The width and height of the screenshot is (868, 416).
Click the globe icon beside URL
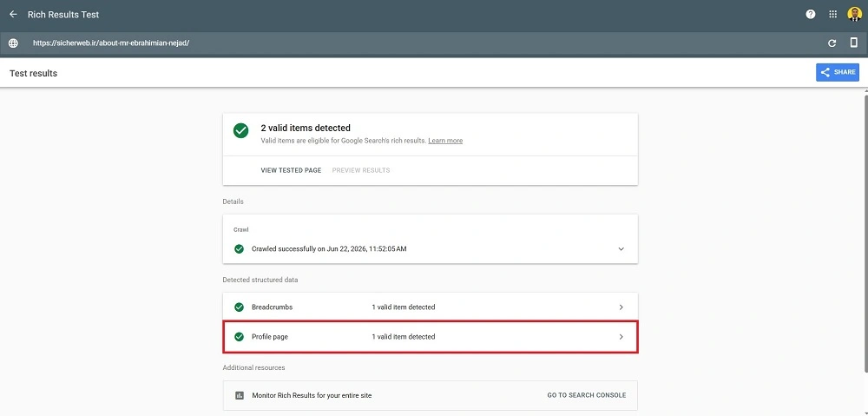point(13,43)
